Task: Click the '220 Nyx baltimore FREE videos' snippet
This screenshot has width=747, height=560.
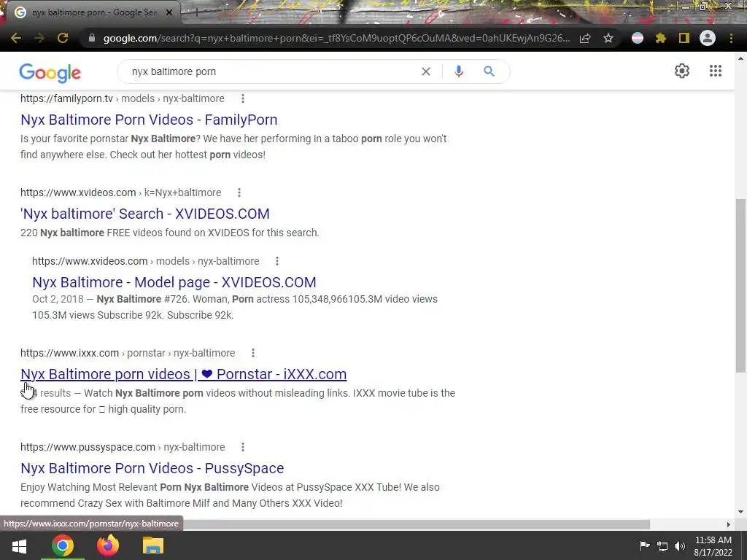Action: (169, 233)
